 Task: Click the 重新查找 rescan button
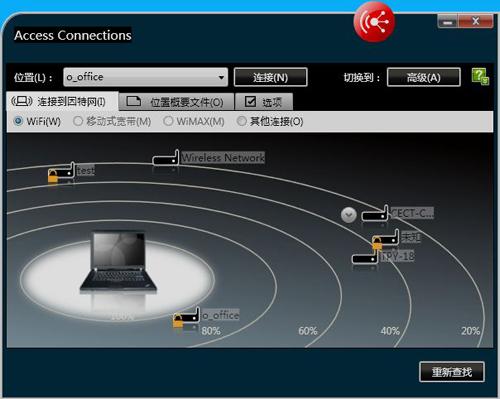point(452,372)
